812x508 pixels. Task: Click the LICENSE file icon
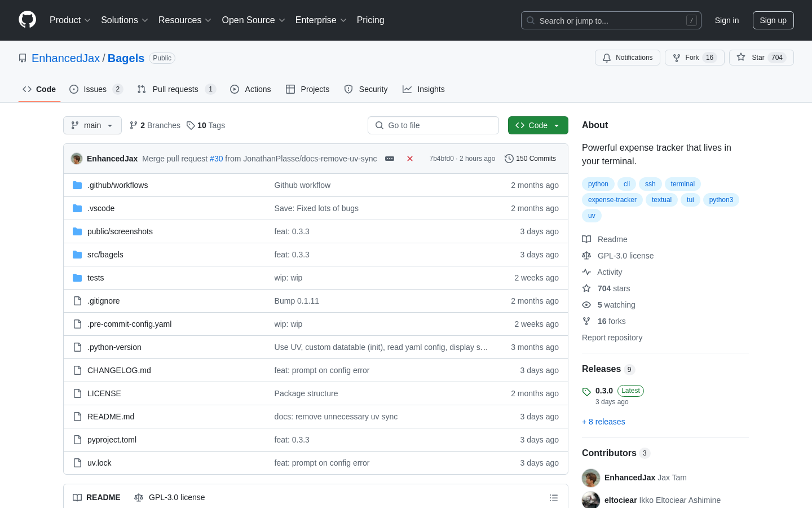(x=77, y=393)
